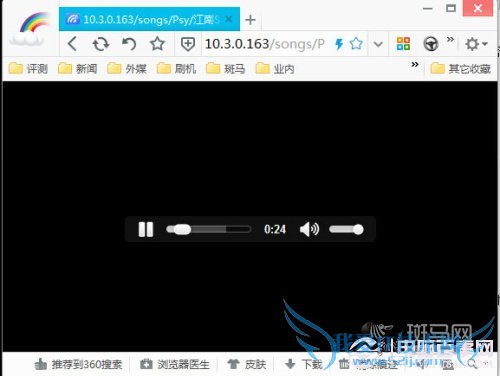The width and height of the screenshot is (500, 376).
Task: Open the 斑马 bookmark folder
Action: (226, 69)
